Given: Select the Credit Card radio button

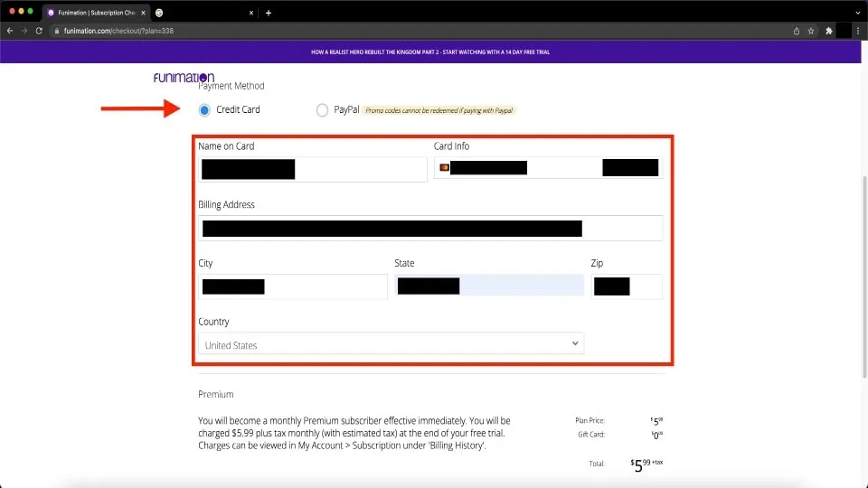Looking at the screenshot, I should [204, 110].
